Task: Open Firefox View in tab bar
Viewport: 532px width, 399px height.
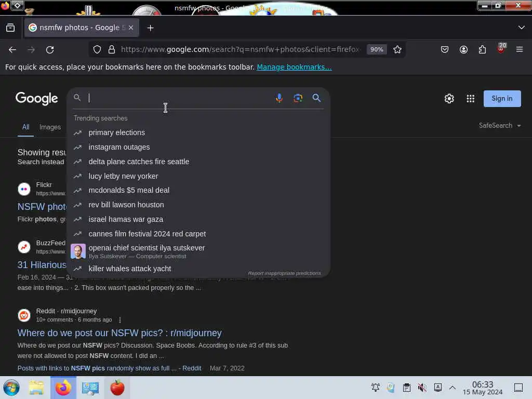Action: click(10, 28)
